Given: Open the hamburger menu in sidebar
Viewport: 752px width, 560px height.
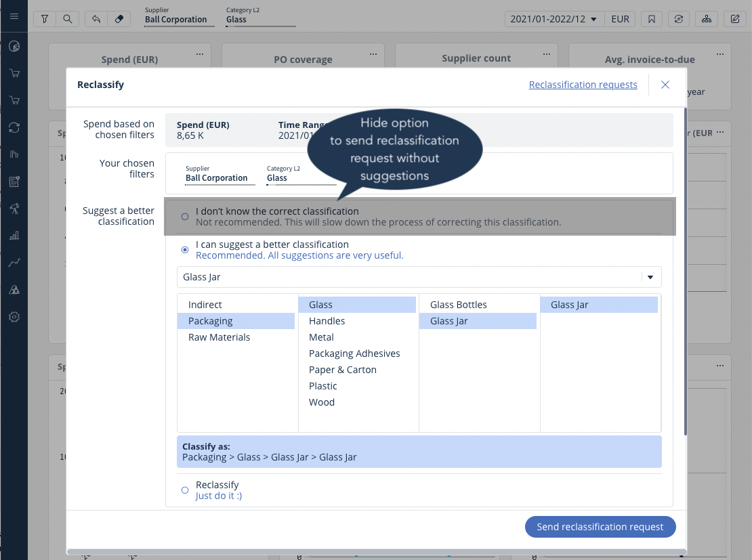Looking at the screenshot, I should point(14,16).
